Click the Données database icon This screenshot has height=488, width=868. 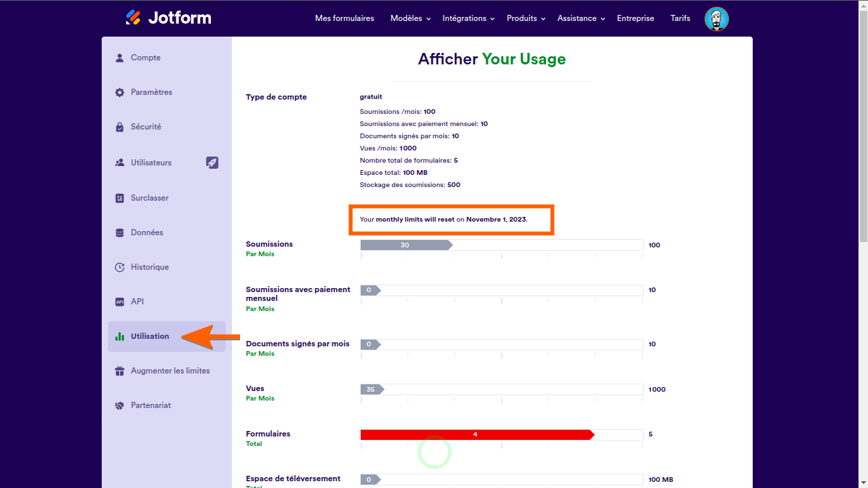tap(120, 232)
